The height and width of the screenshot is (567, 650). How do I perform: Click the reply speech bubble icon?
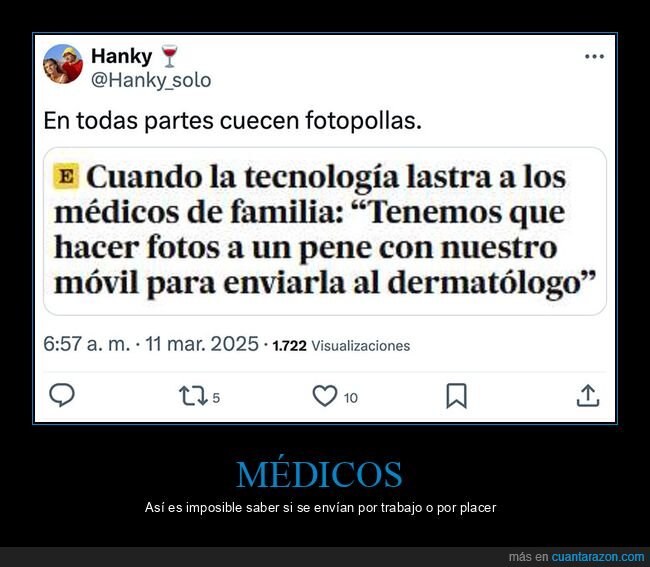[x=62, y=395]
